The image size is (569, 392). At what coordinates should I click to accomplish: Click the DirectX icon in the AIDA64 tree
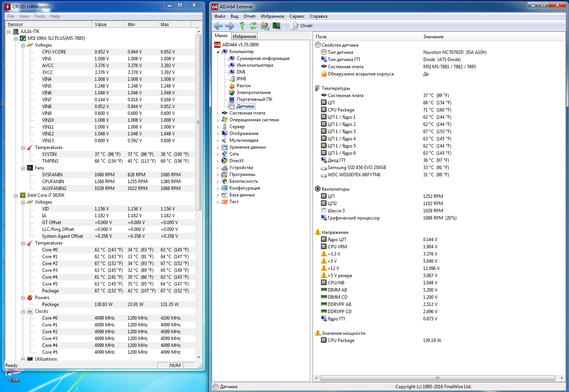pos(225,161)
